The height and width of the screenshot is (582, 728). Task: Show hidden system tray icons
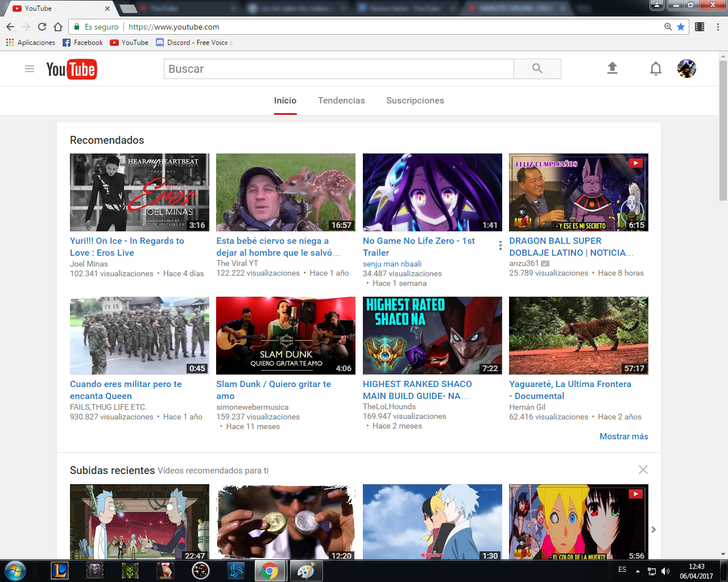coord(638,571)
